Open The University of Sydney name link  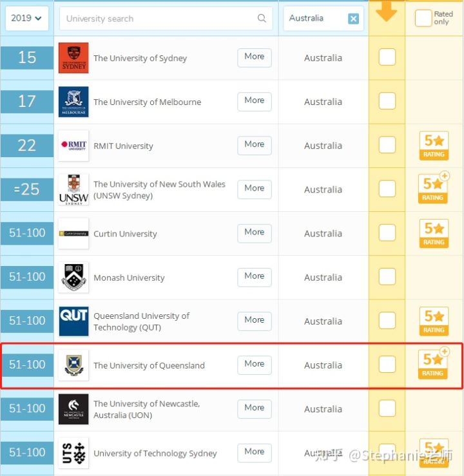(x=140, y=58)
